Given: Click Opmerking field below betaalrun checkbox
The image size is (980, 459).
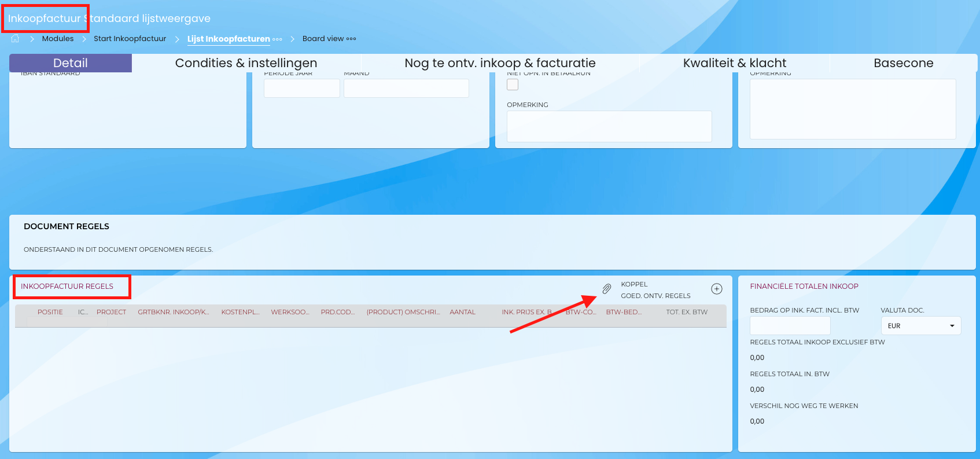Looking at the screenshot, I should (x=609, y=126).
